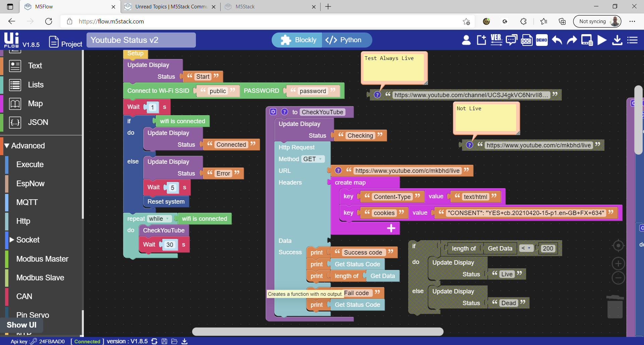Click the Undo arrow icon
The height and width of the screenshot is (345, 644).
[x=557, y=40]
